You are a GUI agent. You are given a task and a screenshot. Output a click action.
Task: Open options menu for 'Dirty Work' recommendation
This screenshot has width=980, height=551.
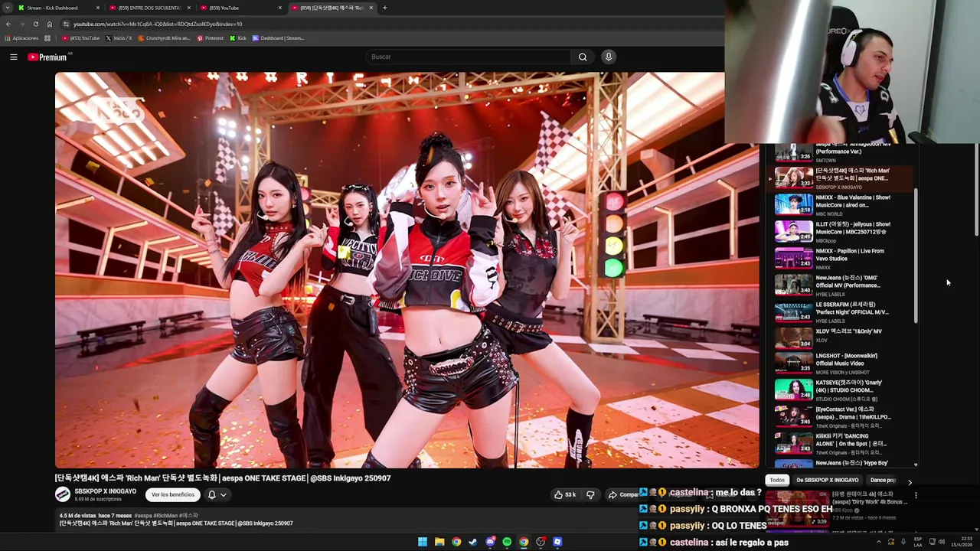coord(916,495)
